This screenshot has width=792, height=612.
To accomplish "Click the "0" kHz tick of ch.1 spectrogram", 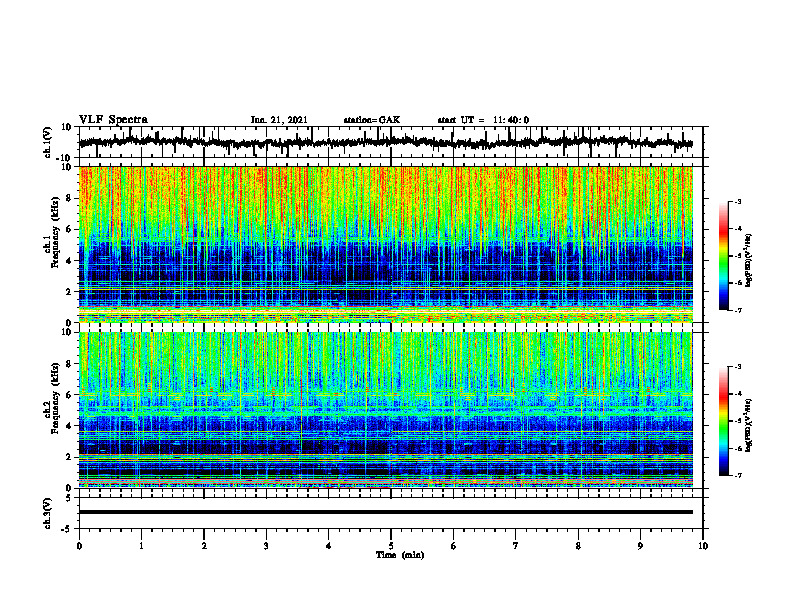I will pyautogui.click(x=69, y=323).
